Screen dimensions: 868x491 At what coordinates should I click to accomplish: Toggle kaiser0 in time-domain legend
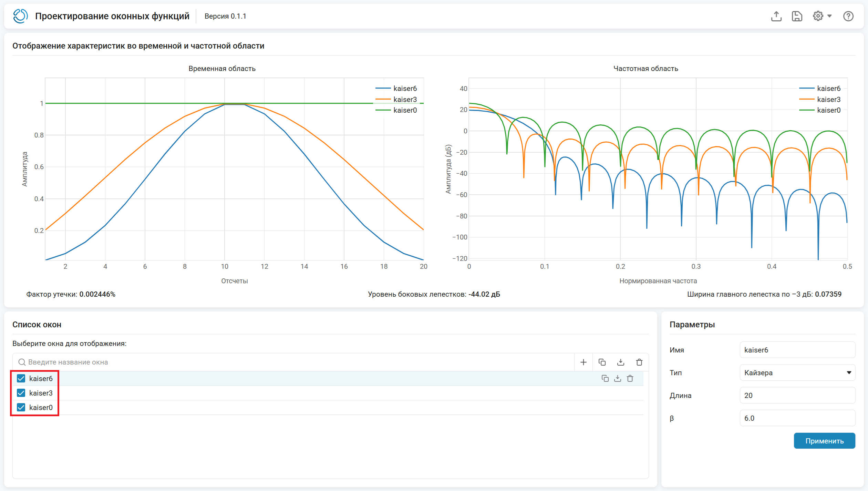click(396, 110)
